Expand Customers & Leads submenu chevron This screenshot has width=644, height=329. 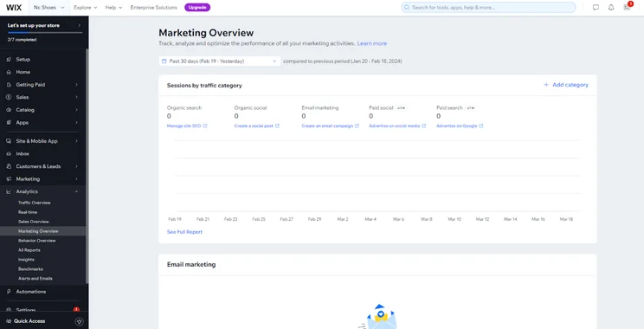click(76, 167)
